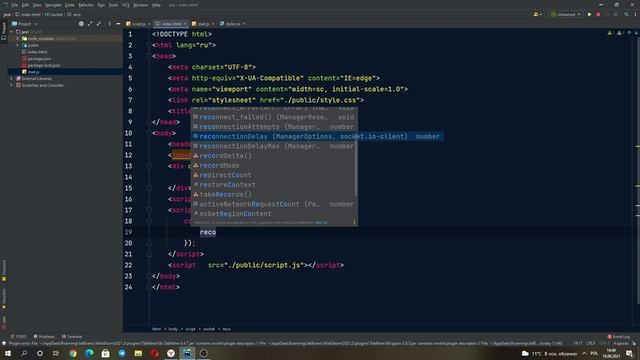Screen dimensions: 640x360
Task: Click the socket breadcrumb at editor bottom
Action: pyautogui.click(x=209, y=329)
